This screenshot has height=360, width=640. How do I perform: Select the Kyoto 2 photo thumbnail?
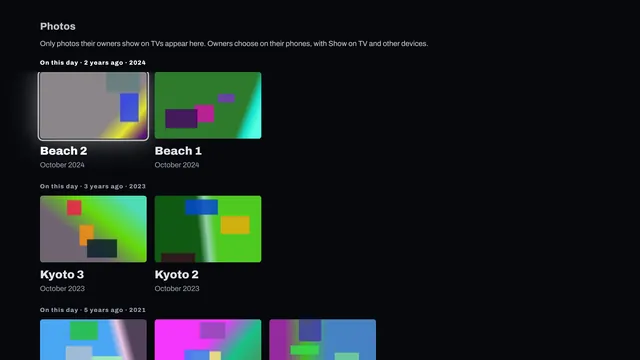point(208,229)
